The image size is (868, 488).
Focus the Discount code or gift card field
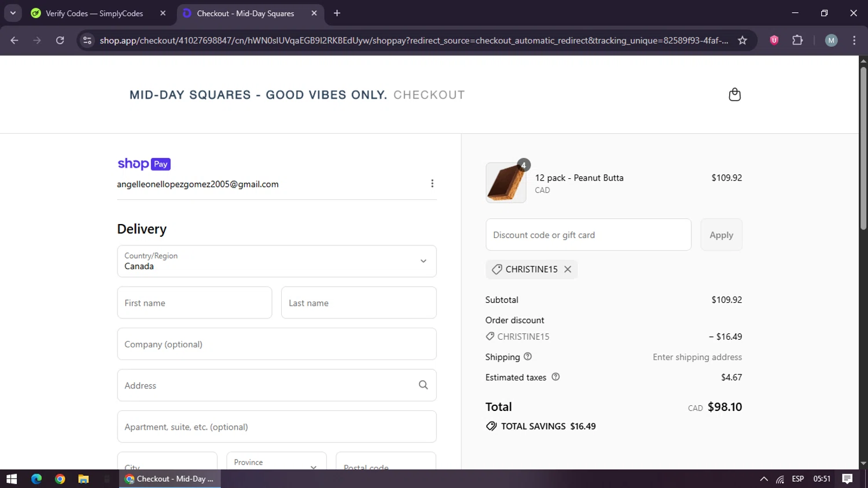coord(589,234)
